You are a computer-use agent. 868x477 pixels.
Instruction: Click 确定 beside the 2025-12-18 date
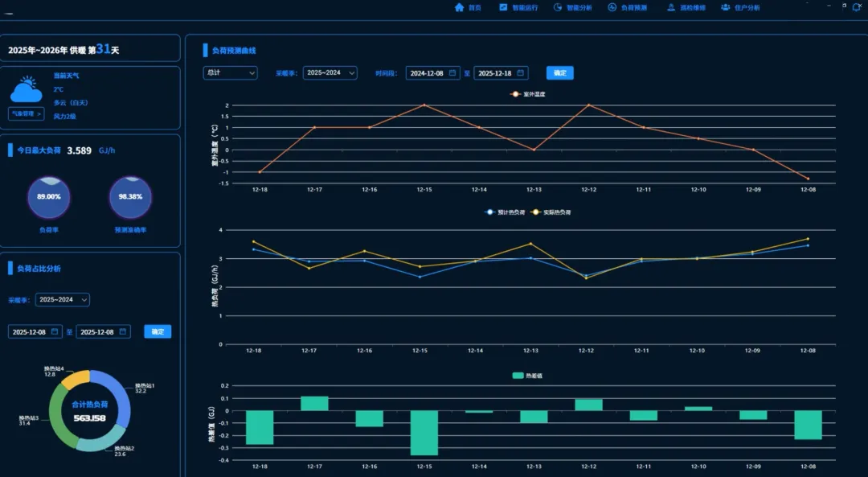click(x=559, y=73)
